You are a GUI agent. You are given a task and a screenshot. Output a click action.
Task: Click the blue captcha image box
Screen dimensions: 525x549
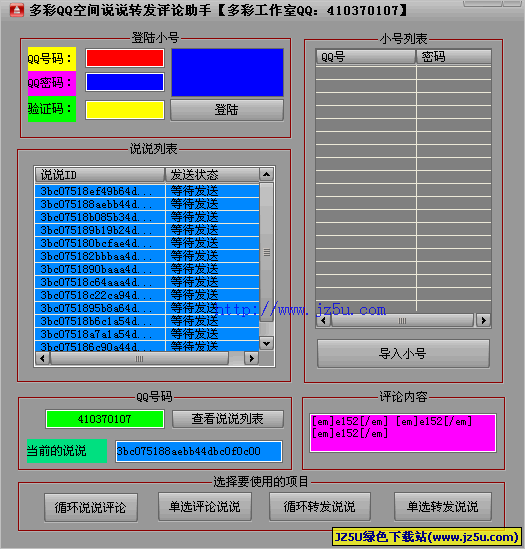[227, 72]
